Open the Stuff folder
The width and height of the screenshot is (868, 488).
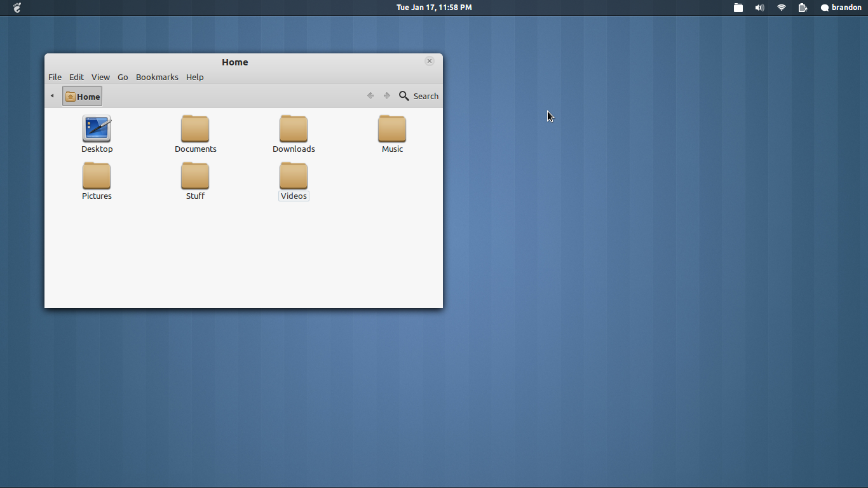click(x=195, y=175)
